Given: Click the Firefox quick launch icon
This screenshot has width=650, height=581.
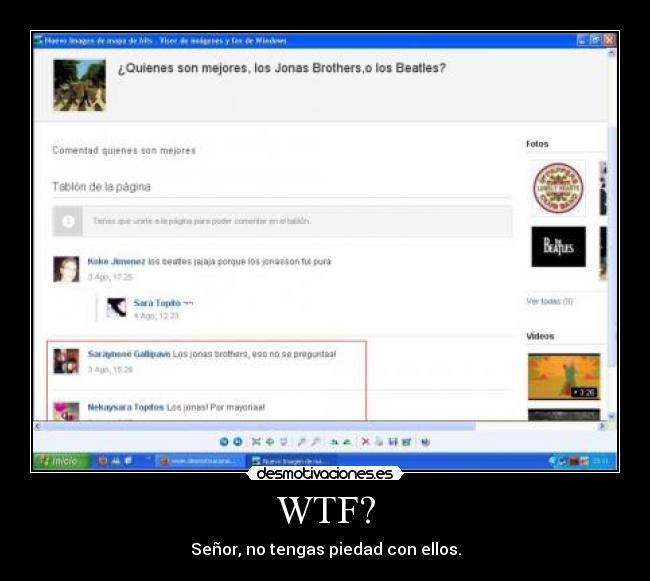Looking at the screenshot, I should (102, 461).
